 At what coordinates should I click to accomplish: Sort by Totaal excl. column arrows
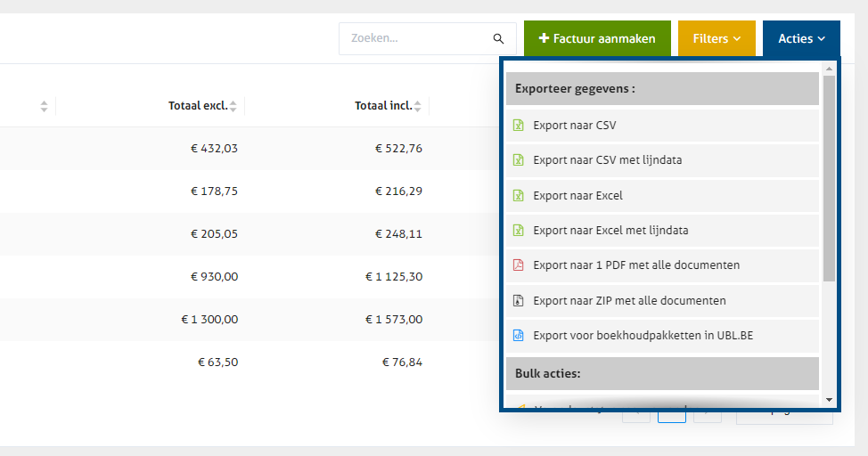[x=233, y=107]
